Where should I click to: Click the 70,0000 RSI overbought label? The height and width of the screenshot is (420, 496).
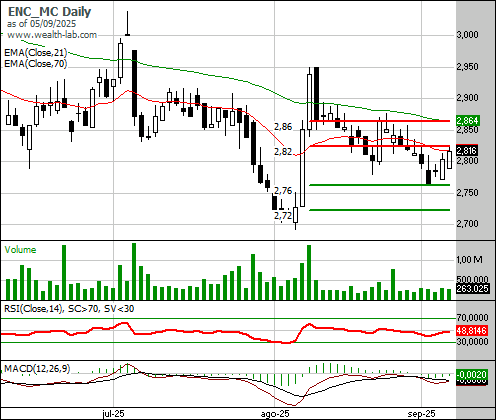pyautogui.click(x=472, y=318)
